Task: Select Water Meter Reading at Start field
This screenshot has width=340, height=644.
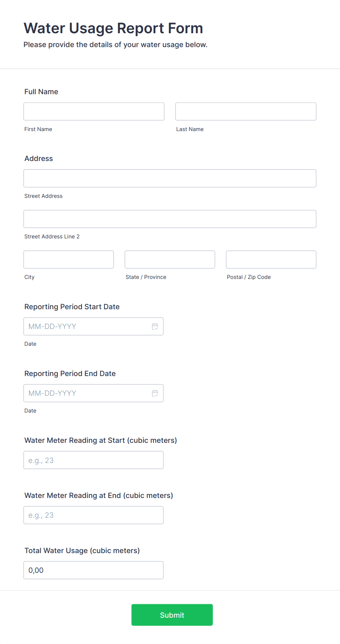Action: coord(94,460)
